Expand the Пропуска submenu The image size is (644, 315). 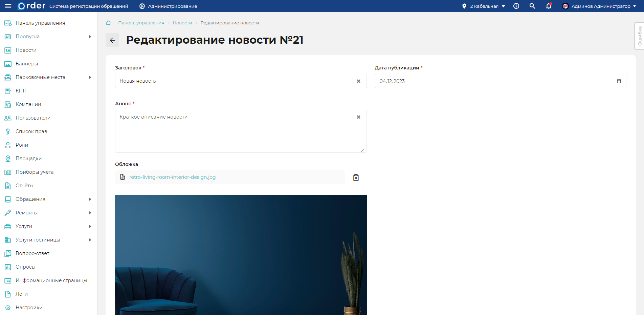tap(90, 36)
